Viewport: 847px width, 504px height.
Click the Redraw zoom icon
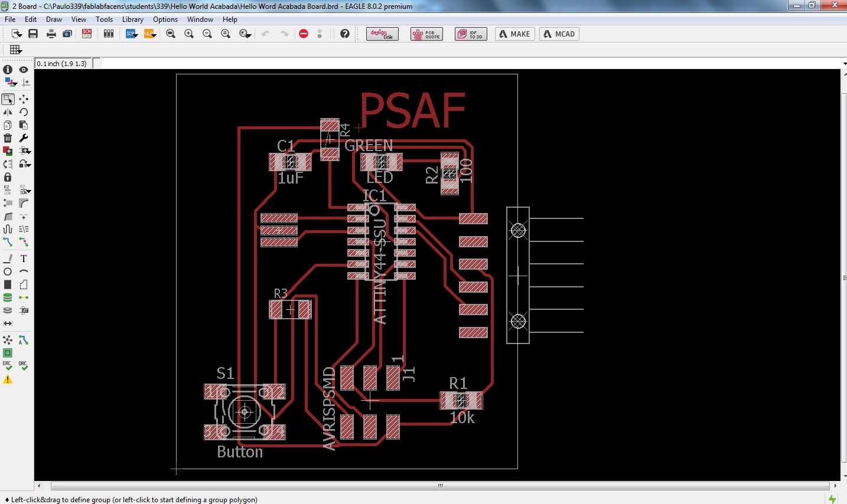[x=226, y=34]
